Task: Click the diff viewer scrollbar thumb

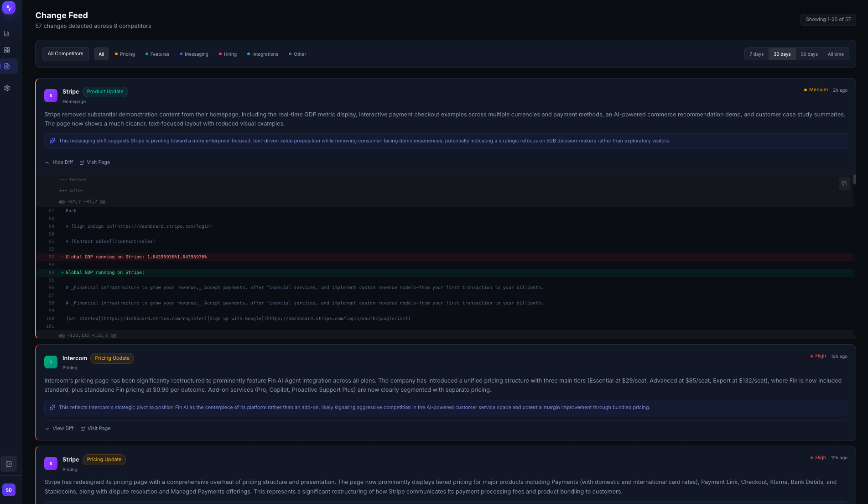Action: (x=854, y=179)
